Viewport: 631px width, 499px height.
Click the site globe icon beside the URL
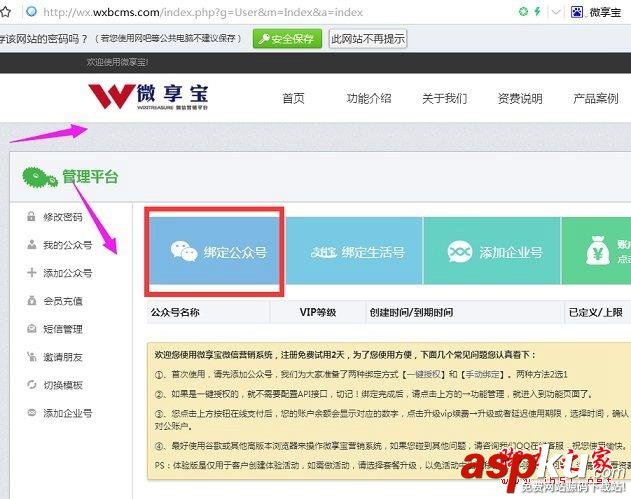[x=31, y=12]
